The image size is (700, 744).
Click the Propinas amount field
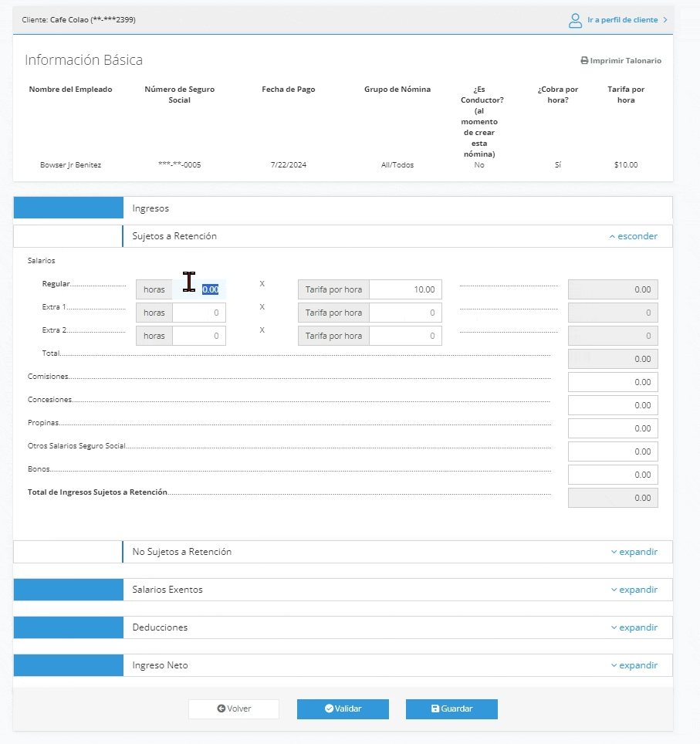coord(613,428)
